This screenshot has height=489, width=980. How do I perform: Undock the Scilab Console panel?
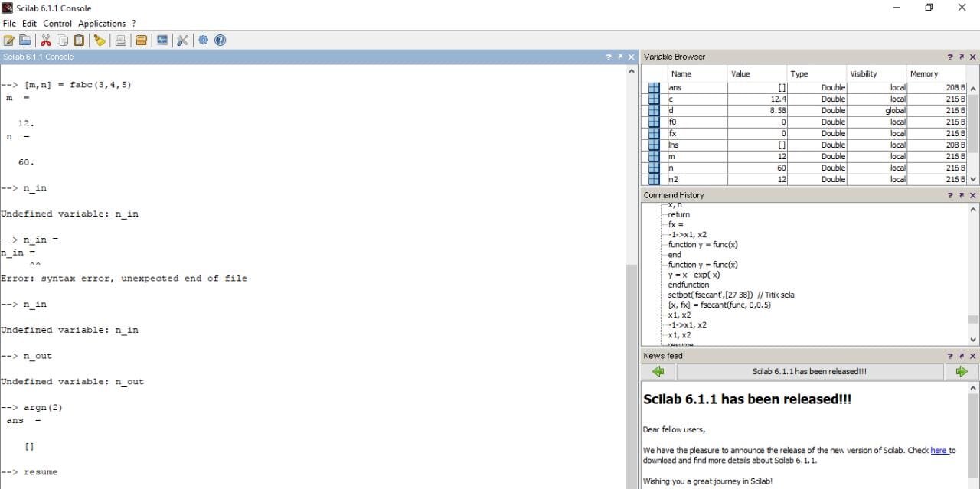coord(619,57)
